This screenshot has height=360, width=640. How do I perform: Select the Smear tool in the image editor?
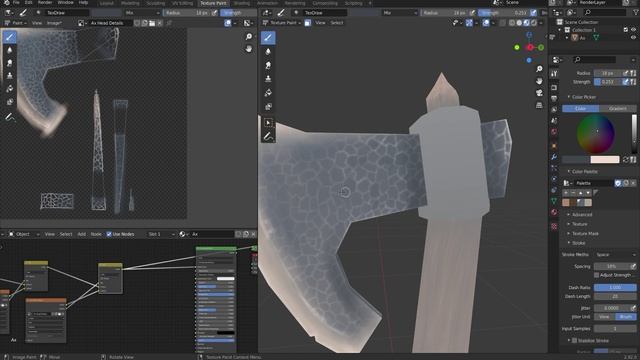10,63
